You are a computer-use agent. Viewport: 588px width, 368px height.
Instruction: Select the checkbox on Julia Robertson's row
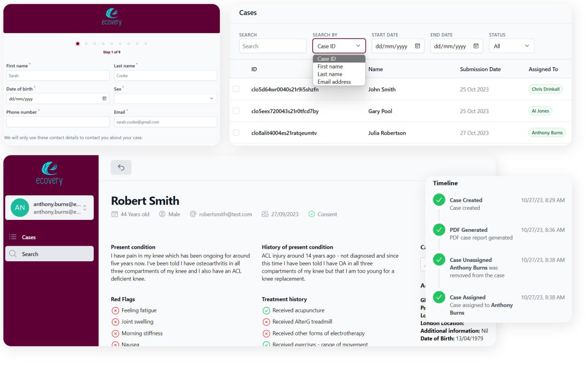[x=236, y=132]
